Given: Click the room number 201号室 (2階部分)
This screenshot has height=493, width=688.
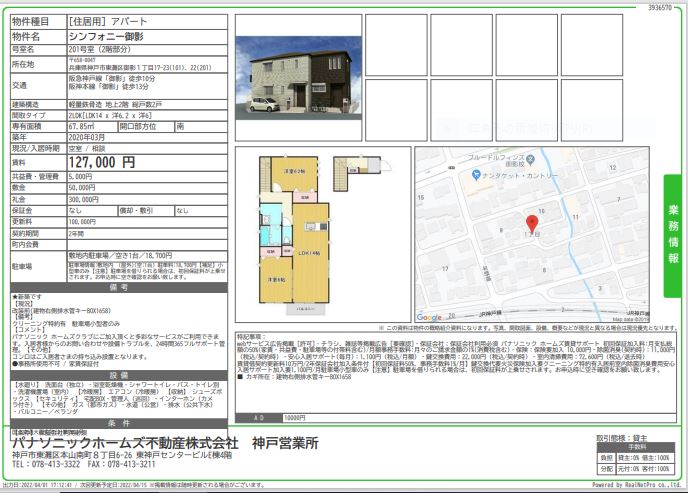Looking at the screenshot, I should click(100, 49).
